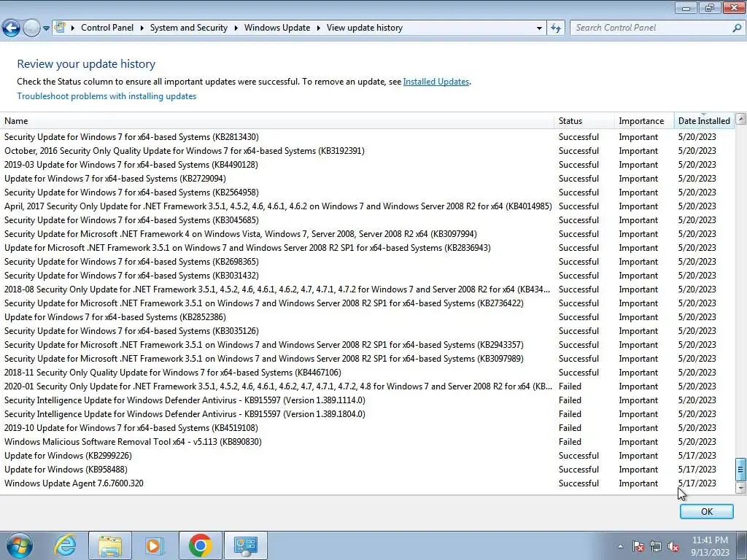The width and height of the screenshot is (747, 560).
Task: Select the KB2564958 security update row
Action: click(367, 192)
